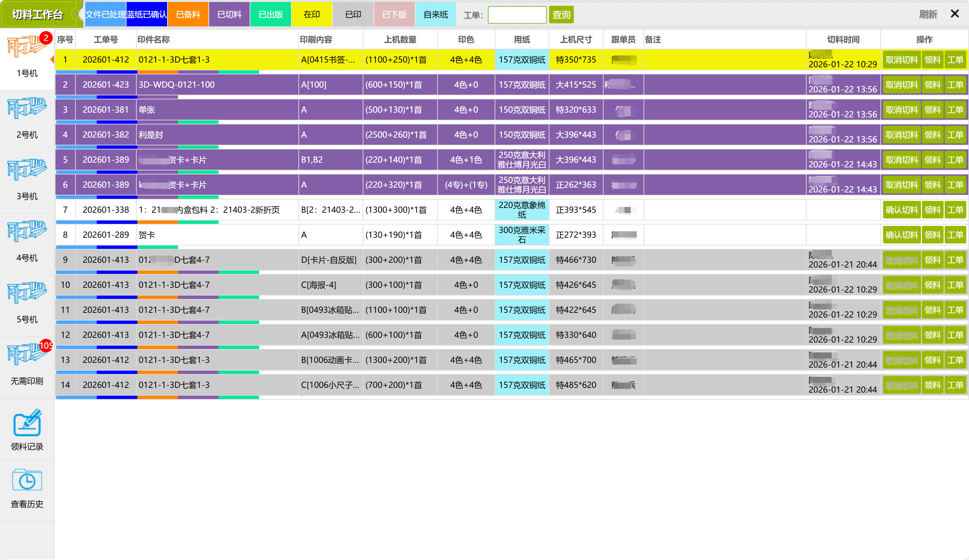Click the 刷新 refresh link

pos(928,15)
